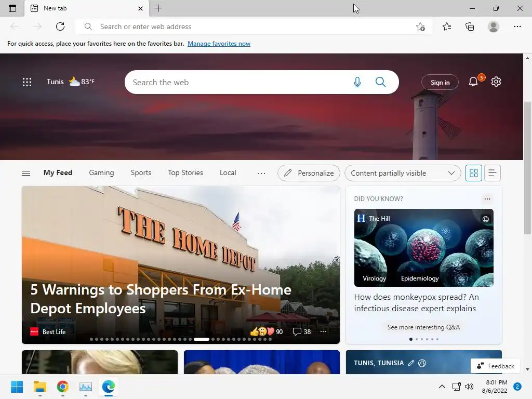Screen dimensions: 532x399
Task: Click the Best Life source label
Action: point(54,332)
